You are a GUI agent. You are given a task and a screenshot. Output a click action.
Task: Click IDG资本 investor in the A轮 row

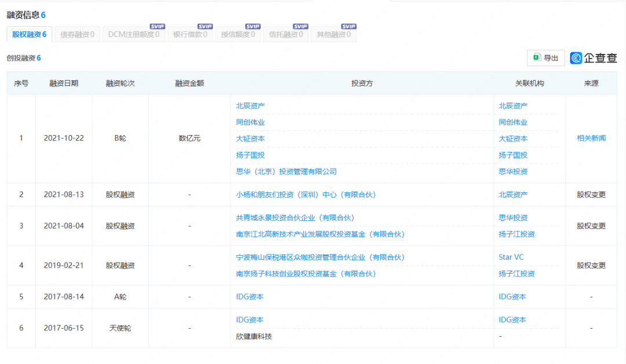(250, 297)
